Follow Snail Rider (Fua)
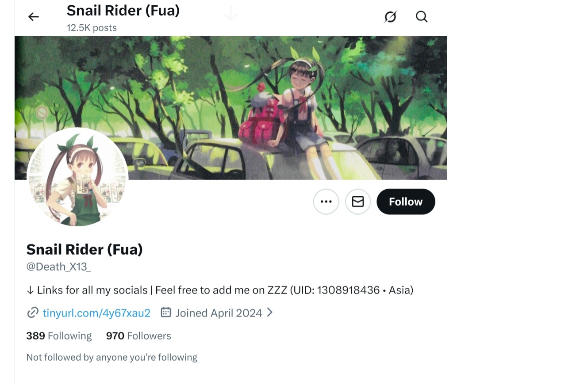588x385 pixels. (x=406, y=202)
